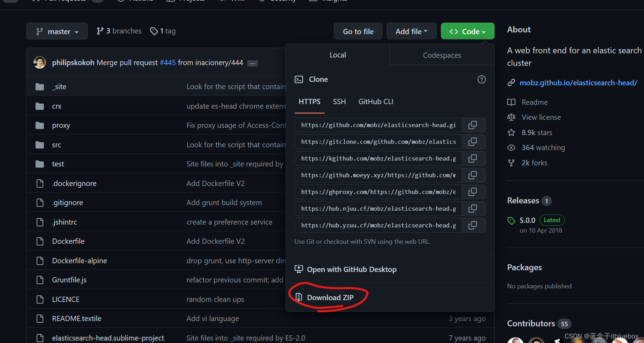Copy the hub.yzuu.cf clone URL
The height and width of the screenshot is (343, 644).
point(473,225)
